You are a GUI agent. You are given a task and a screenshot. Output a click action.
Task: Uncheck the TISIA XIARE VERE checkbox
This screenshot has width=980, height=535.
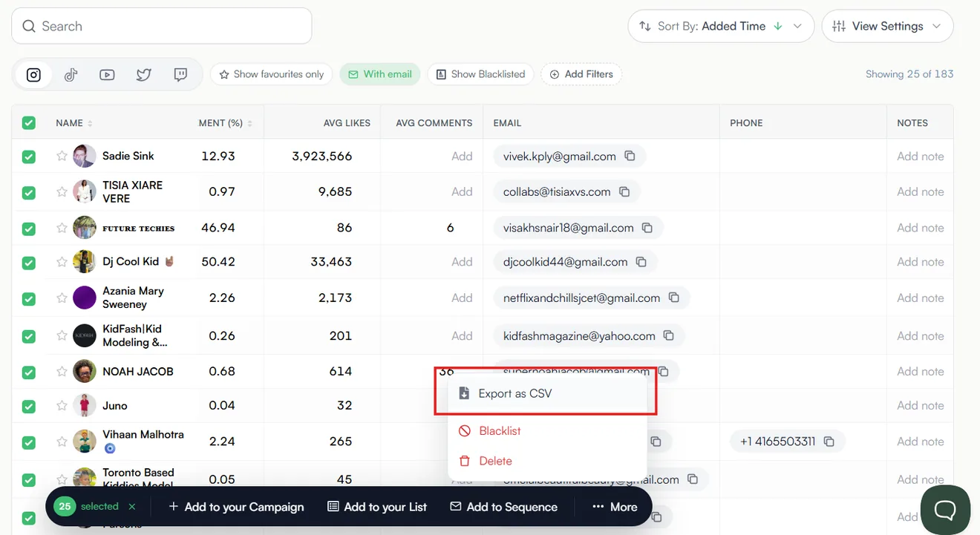[28, 192]
